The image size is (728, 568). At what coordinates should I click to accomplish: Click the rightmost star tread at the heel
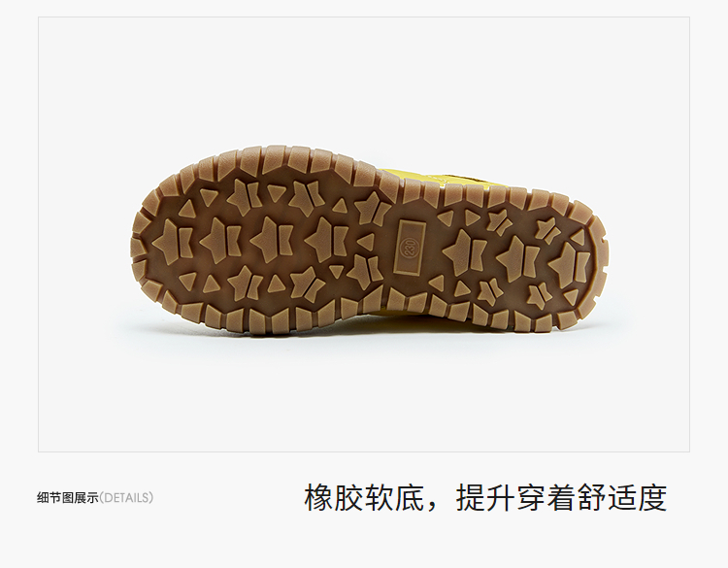pyautogui.click(x=570, y=263)
